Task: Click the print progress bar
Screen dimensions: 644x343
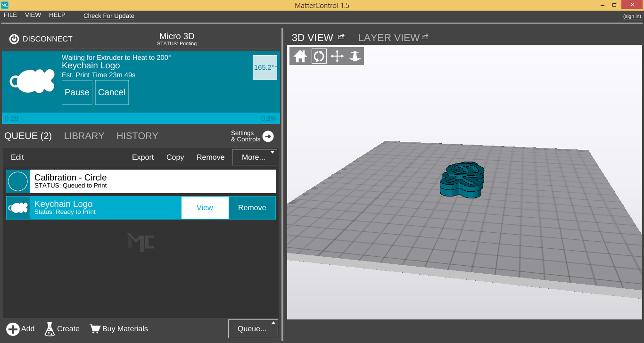Action: (x=140, y=118)
